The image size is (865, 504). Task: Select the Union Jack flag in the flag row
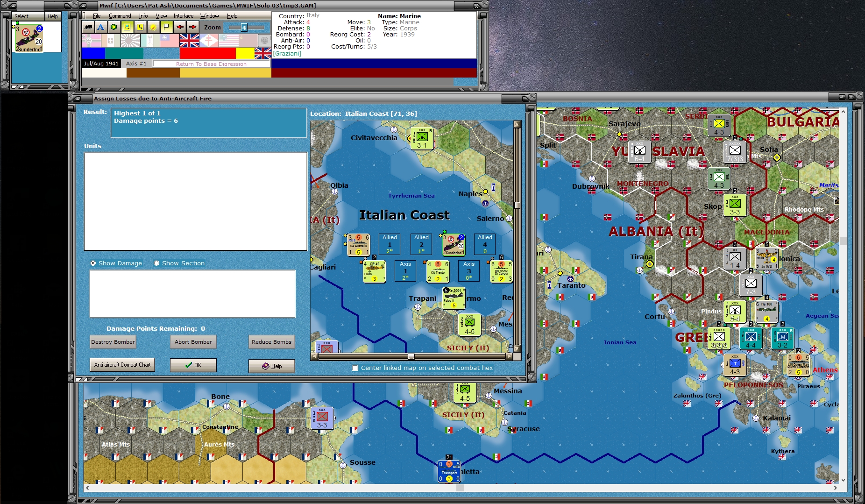tap(189, 41)
